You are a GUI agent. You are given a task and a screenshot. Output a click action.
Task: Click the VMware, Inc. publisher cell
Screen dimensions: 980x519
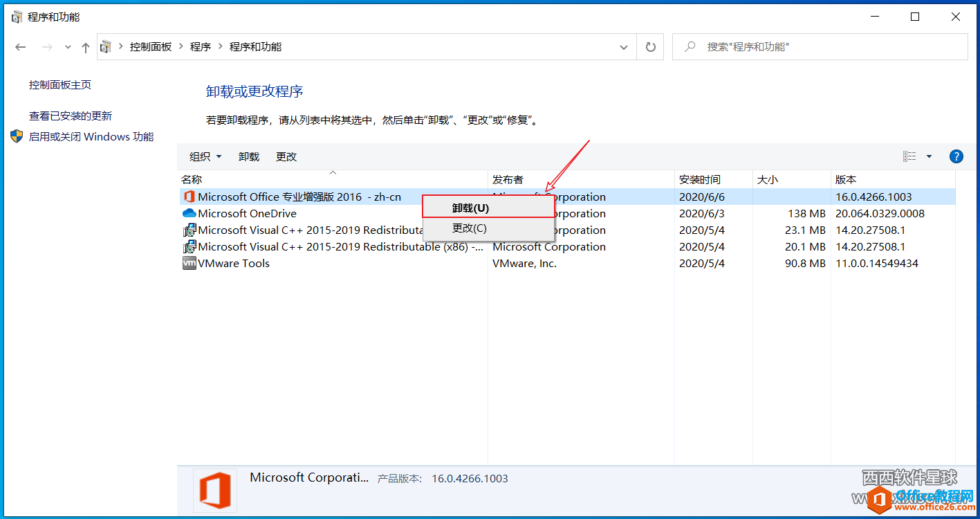(524, 263)
